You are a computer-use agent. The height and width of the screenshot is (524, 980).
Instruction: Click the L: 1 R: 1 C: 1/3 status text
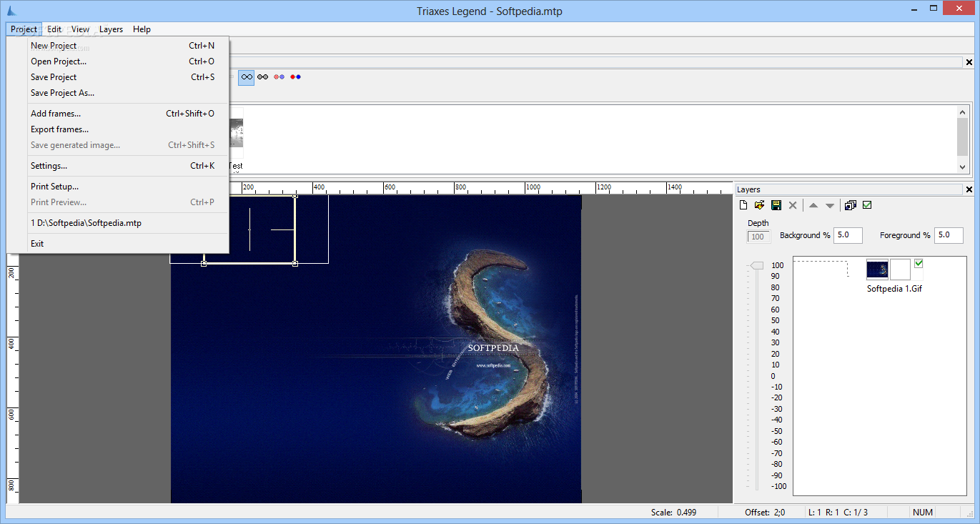click(x=838, y=512)
